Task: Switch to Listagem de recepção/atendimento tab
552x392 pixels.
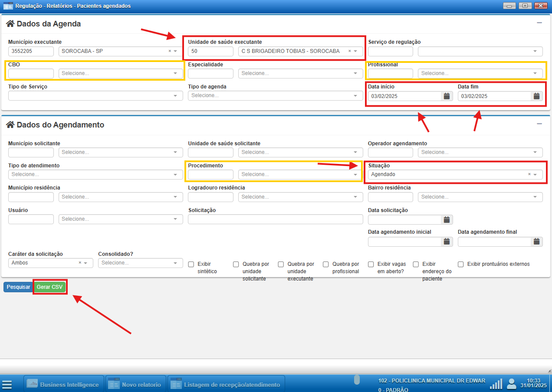Action: point(226,385)
